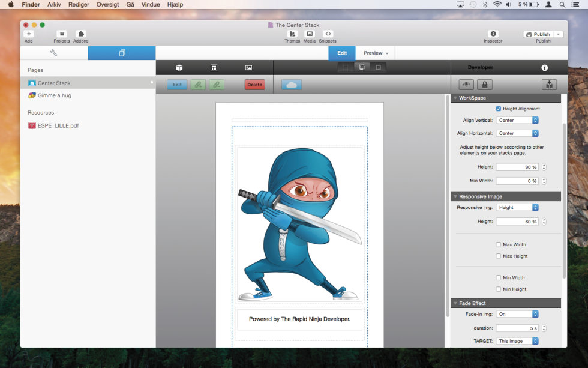Open the Fade-in img dropdown

click(x=517, y=314)
